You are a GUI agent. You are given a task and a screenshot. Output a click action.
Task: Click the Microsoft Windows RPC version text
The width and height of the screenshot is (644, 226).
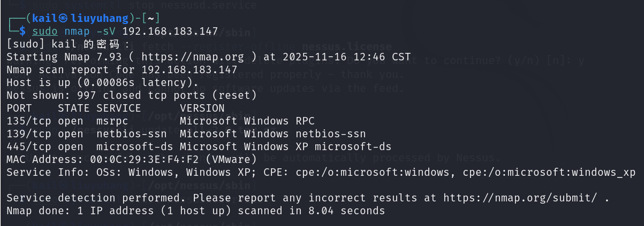tap(247, 121)
